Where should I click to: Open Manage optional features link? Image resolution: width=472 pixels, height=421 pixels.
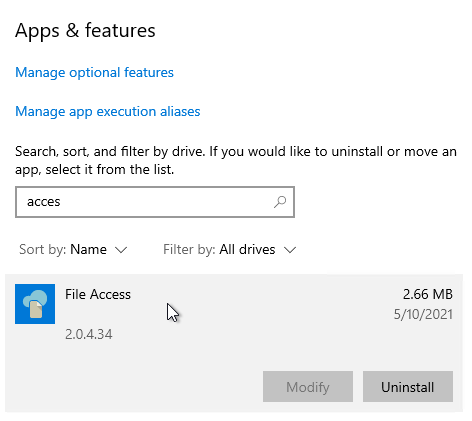point(94,72)
